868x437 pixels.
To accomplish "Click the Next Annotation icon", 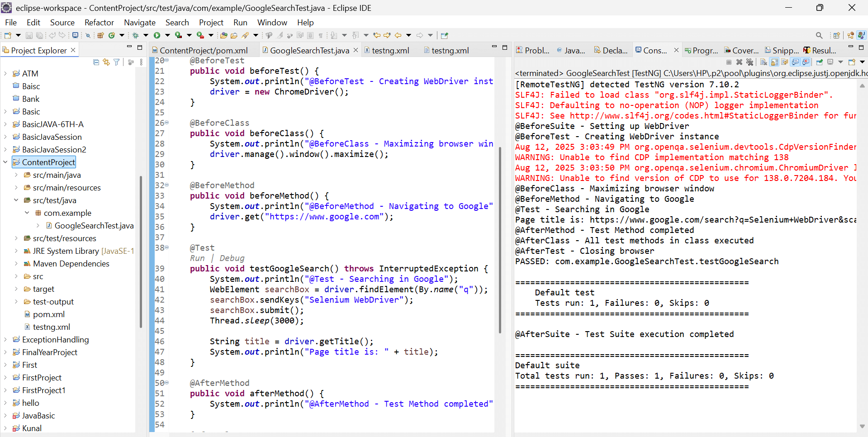I will pos(334,35).
